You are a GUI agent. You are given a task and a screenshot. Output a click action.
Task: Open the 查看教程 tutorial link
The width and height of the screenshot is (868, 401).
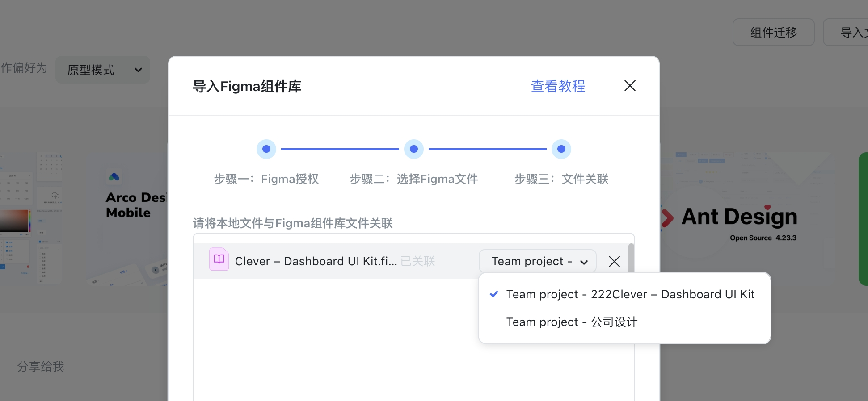pyautogui.click(x=558, y=86)
